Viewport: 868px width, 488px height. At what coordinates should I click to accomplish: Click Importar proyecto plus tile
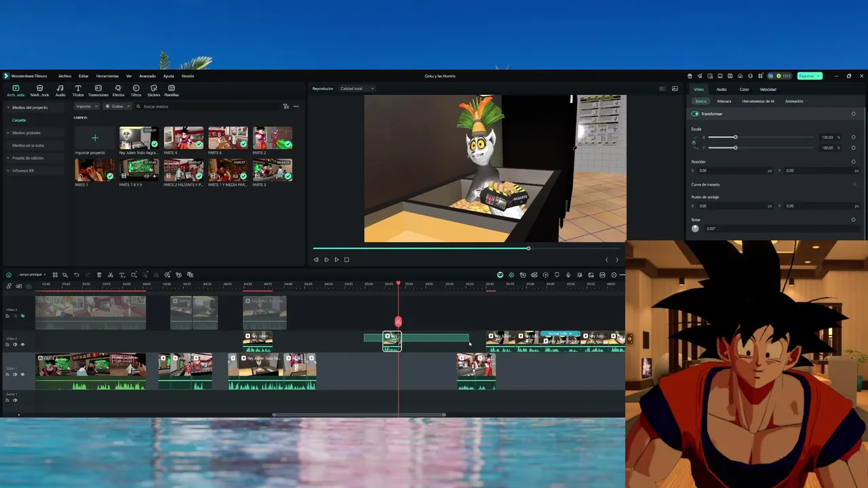pyautogui.click(x=95, y=138)
